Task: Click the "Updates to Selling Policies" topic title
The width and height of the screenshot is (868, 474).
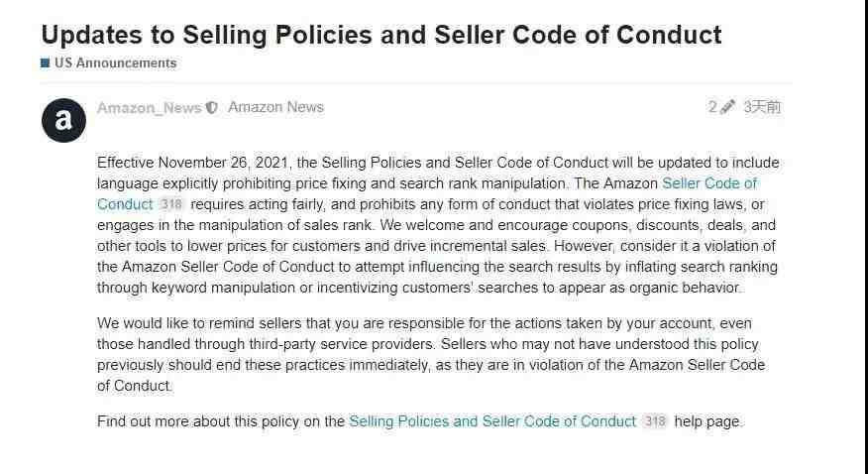Action: [381, 35]
